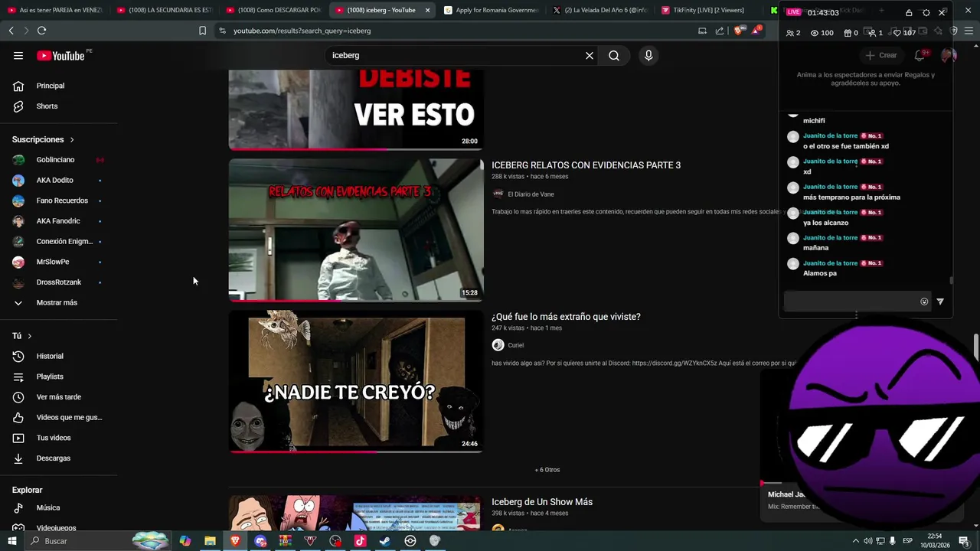Play the ¿Nadie te creyó? thumbnail
Screen dimensions: 980x551
(356, 381)
